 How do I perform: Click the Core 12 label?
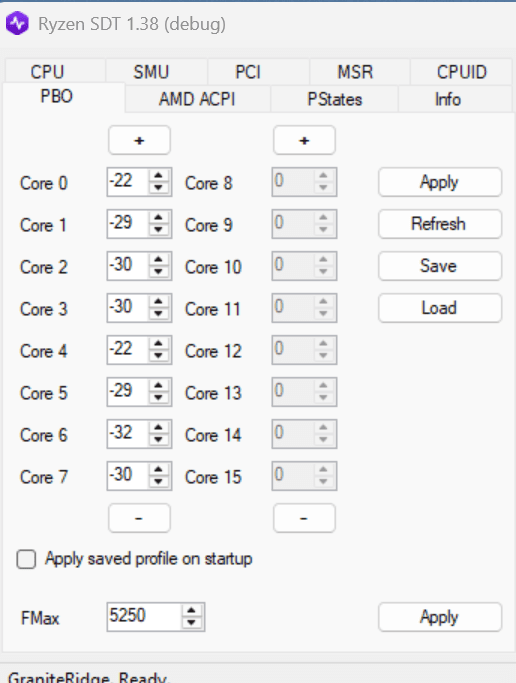[x=213, y=351]
